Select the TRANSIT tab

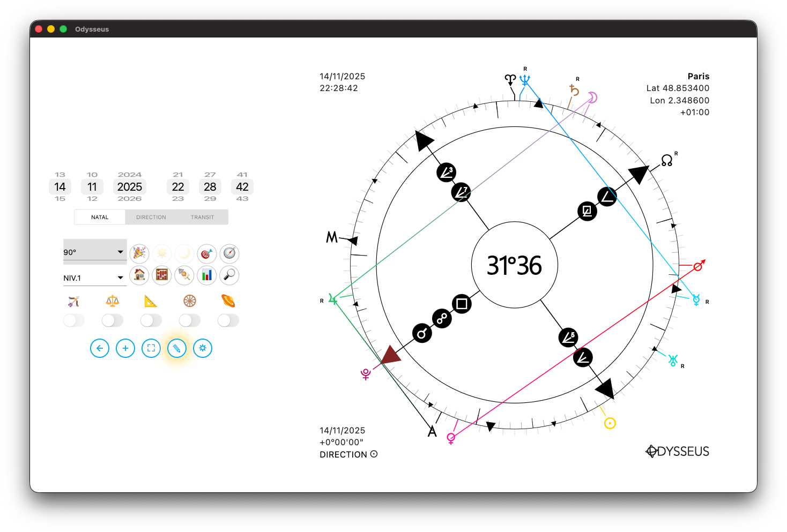(202, 217)
